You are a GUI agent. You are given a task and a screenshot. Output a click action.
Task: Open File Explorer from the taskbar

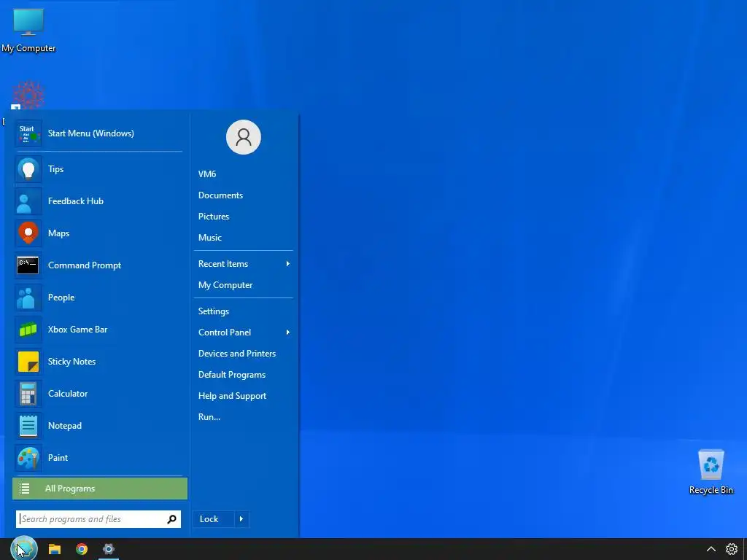[54, 549]
